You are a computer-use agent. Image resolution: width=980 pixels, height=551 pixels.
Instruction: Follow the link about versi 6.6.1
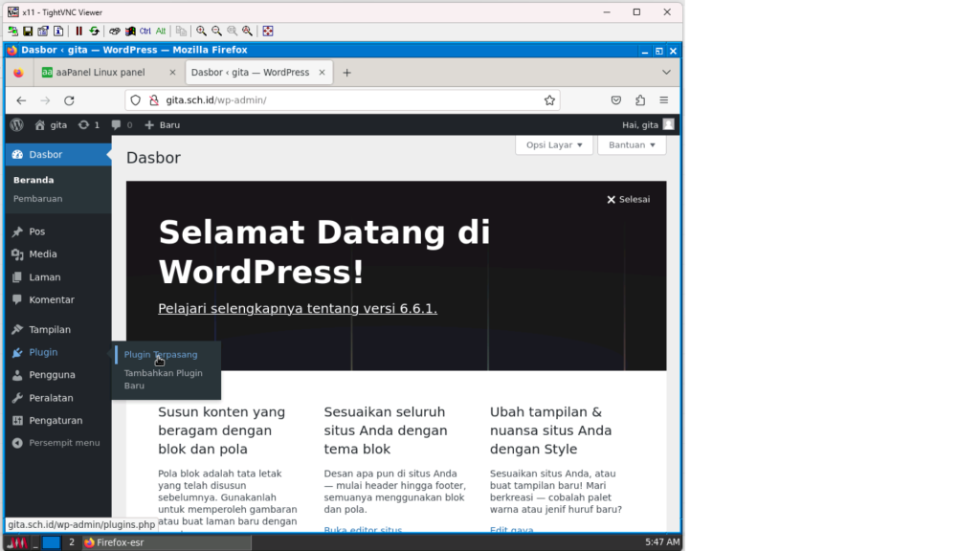click(298, 309)
